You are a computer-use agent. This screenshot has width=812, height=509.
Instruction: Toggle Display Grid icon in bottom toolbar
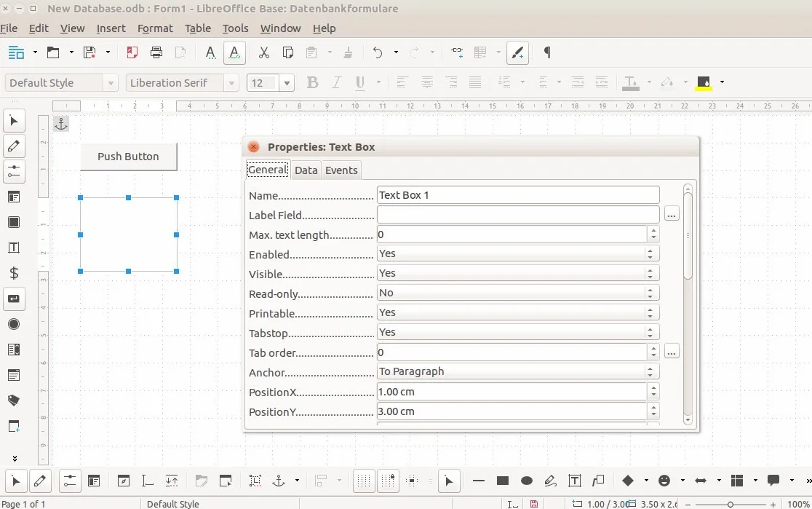tap(364, 481)
